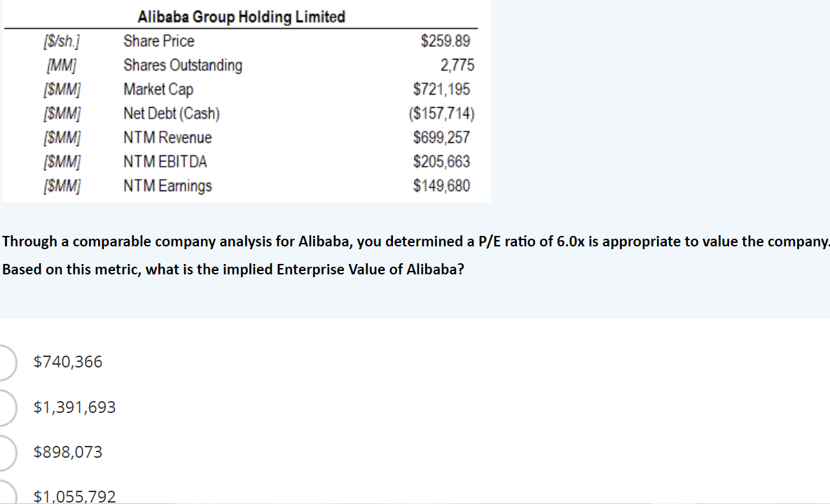
Task: Click the Alibaba Group Holding Limited table title
Action: point(242,17)
